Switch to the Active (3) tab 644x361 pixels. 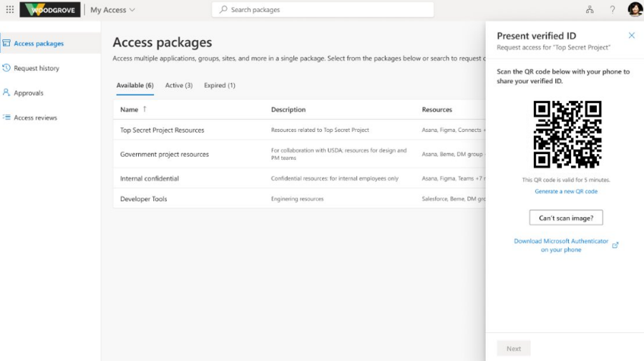(178, 85)
